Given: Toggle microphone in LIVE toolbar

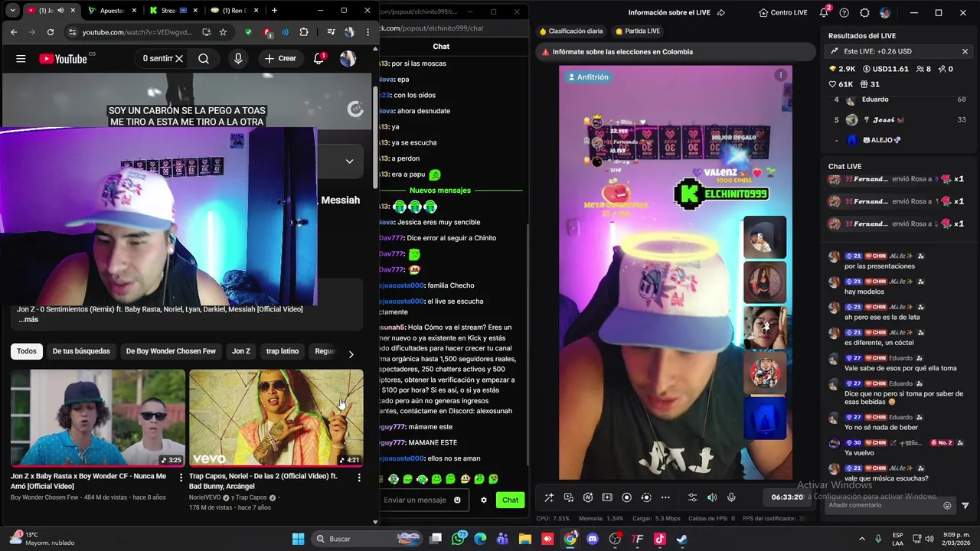Looking at the screenshot, I should point(731,497).
